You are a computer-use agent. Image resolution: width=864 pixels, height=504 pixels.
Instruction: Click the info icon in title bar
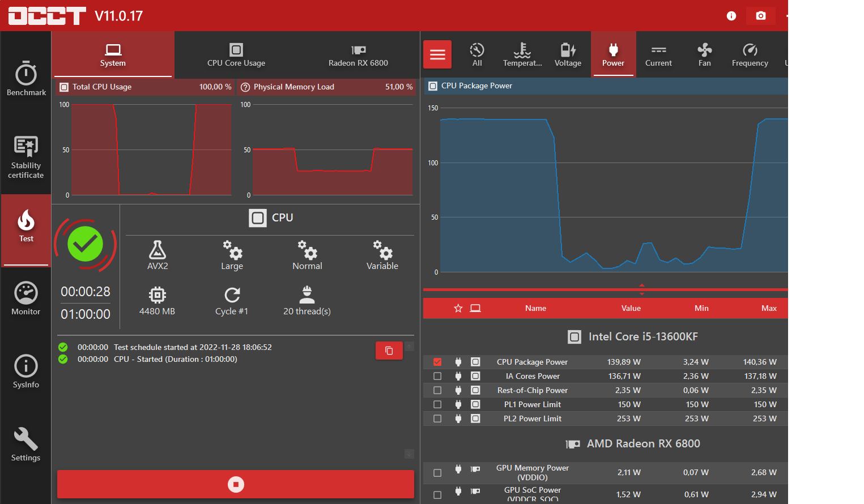coord(731,16)
